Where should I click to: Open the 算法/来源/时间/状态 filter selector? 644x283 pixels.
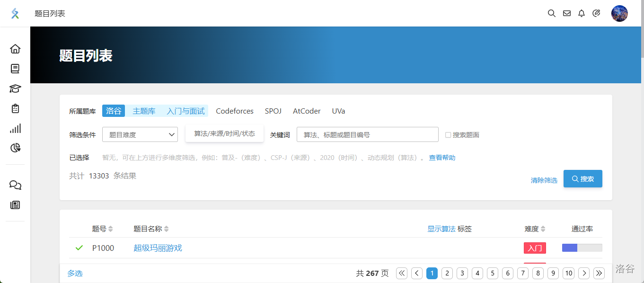[224, 134]
